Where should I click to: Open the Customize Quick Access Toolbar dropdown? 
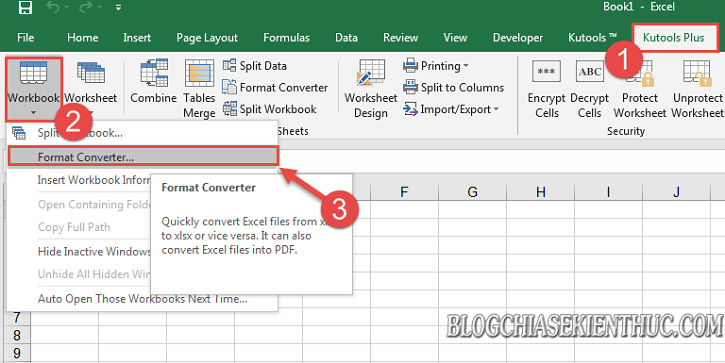click(x=118, y=7)
